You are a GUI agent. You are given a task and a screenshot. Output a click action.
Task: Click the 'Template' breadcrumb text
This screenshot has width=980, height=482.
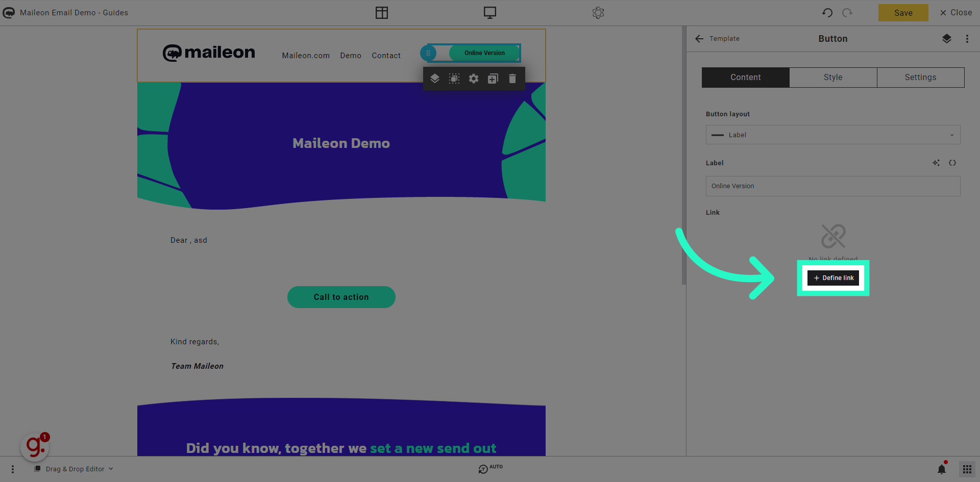point(724,39)
